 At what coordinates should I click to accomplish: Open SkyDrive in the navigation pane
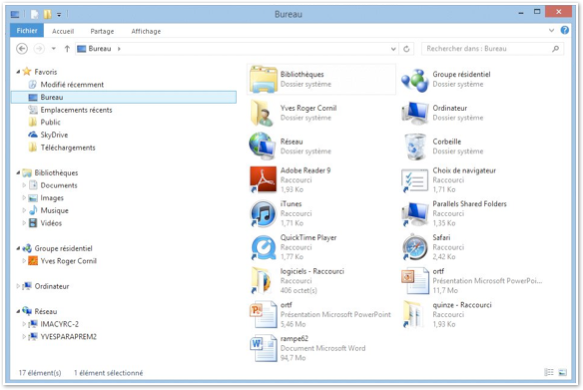pyautogui.click(x=54, y=135)
